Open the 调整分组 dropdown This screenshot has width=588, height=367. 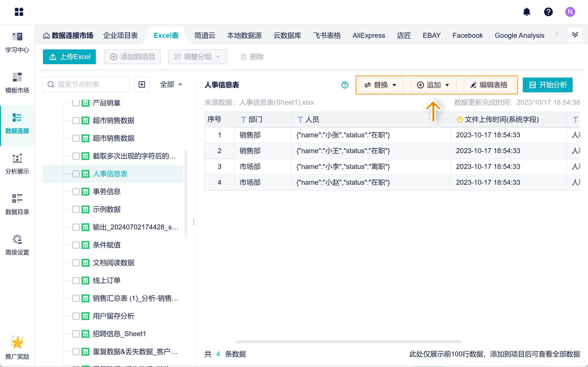pyautogui.click(x=197, y=57)
